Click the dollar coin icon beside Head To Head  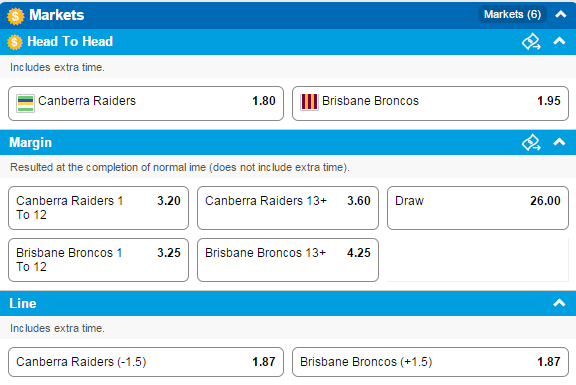point(15,42)
